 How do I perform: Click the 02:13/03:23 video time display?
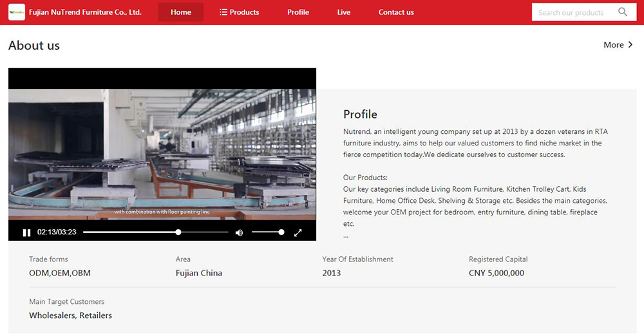coord(57,232)
